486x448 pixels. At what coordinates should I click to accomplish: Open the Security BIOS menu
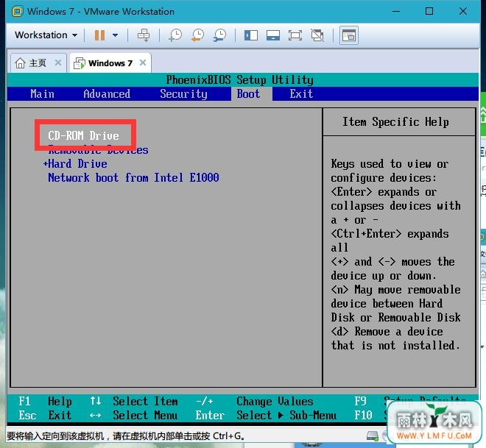pos(184,94)
